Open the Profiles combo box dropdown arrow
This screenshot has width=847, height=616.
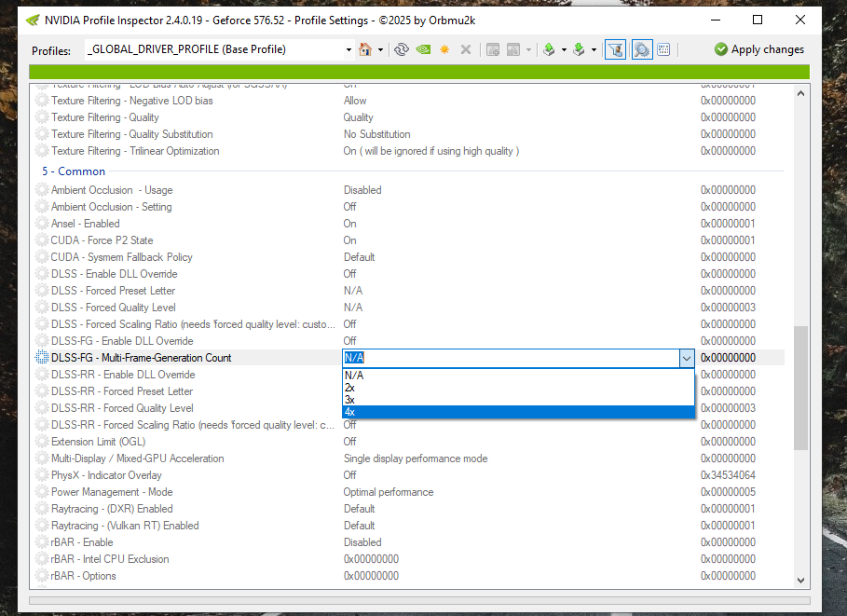348,49
